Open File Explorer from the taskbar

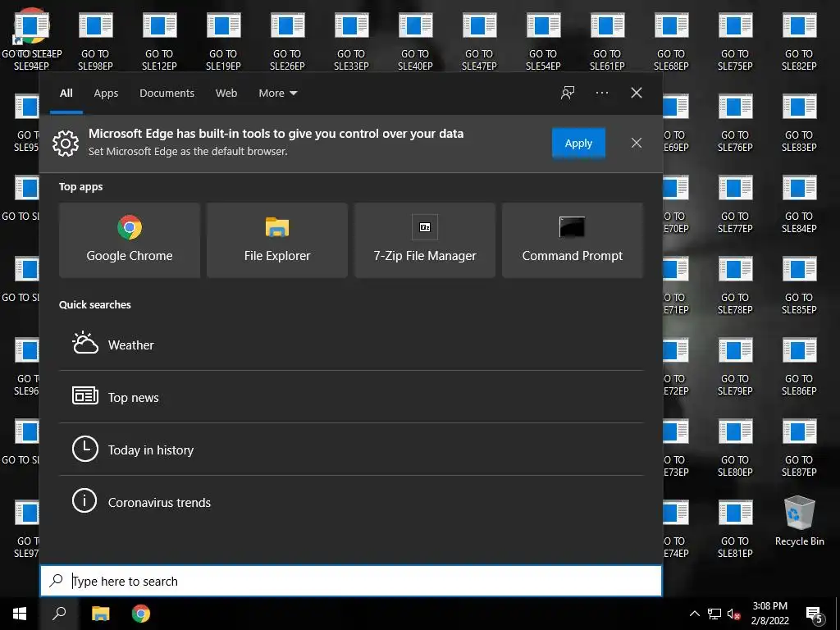pyautogui.click(x=100, y=614)
